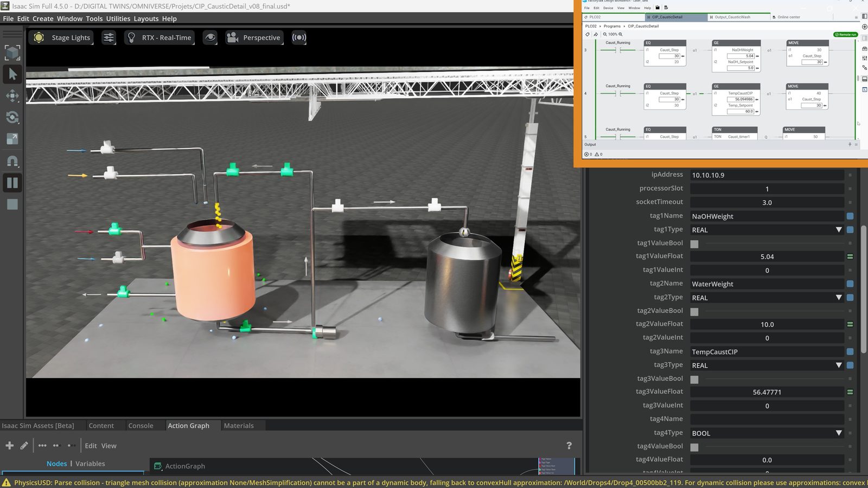Toggle the tag4ValueBool checkbox
The width and height of the screenshot is (868, 488).
(x=694, y=447)
